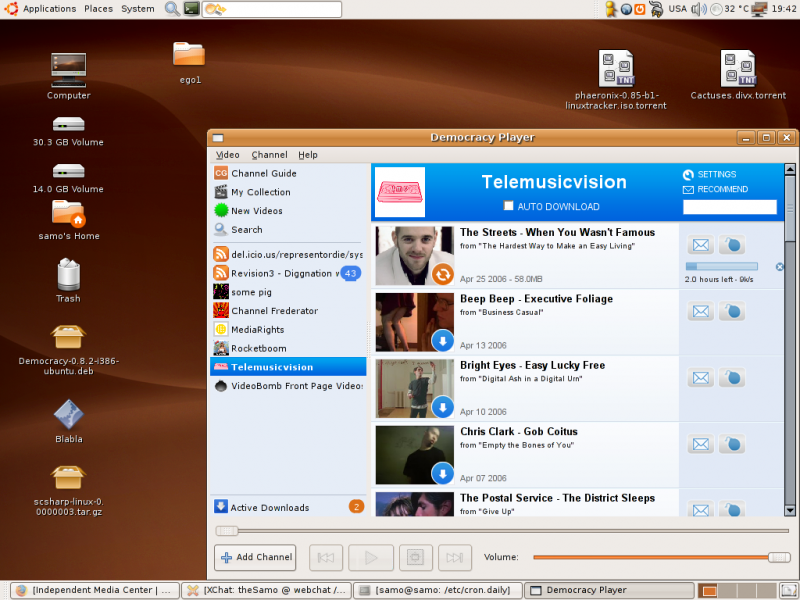Open New Videos from the sidebar
Image resolution: width=800 pixels, height=600 pixels.
(257, 211)
